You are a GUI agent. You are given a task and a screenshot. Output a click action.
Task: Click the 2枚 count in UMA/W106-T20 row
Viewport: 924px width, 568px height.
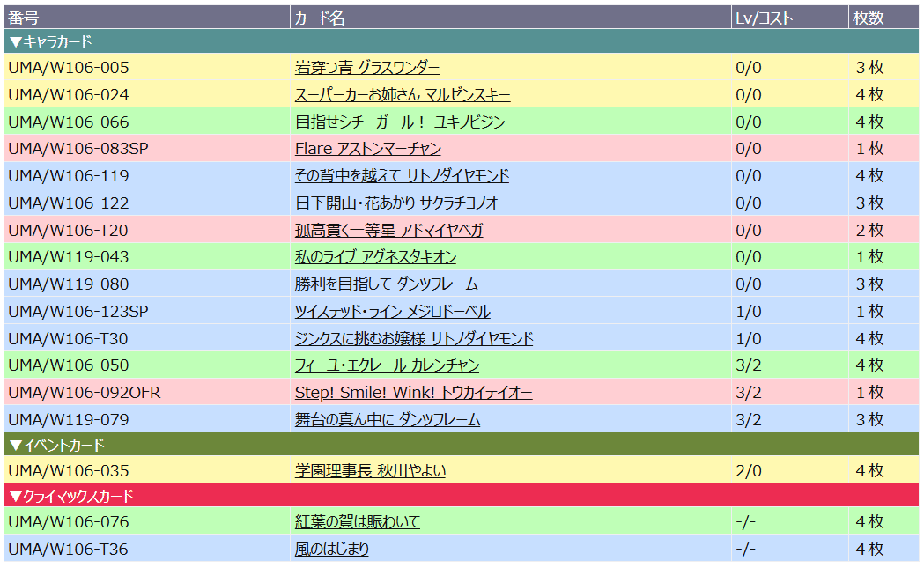(x=869, y=231)
